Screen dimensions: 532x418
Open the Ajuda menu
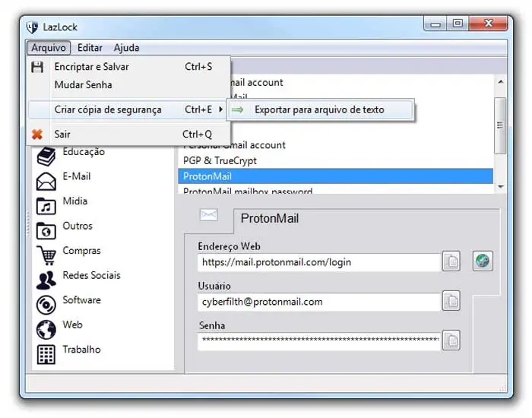tap(126, 48)
